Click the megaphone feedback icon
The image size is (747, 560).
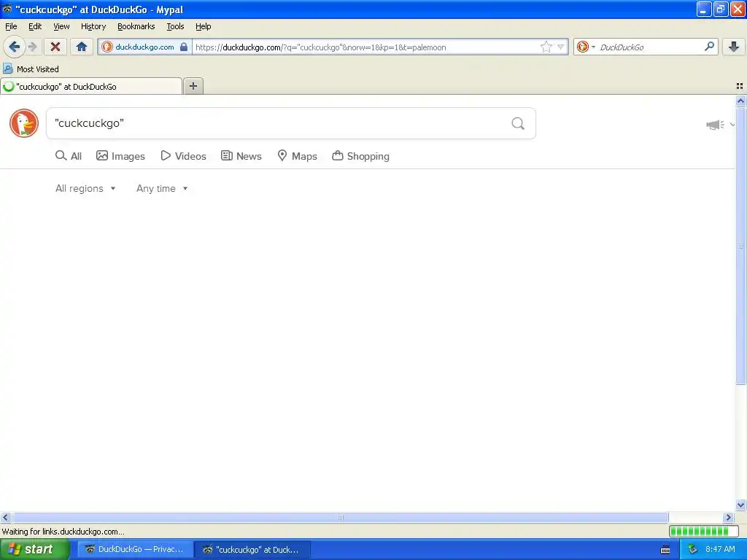715,125
